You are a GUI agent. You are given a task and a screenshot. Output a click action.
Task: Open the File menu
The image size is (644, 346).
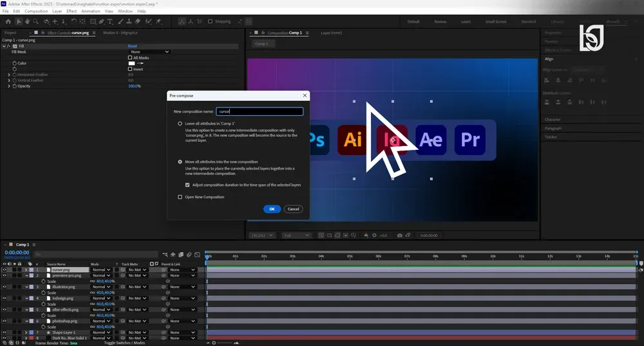point(5,11)
